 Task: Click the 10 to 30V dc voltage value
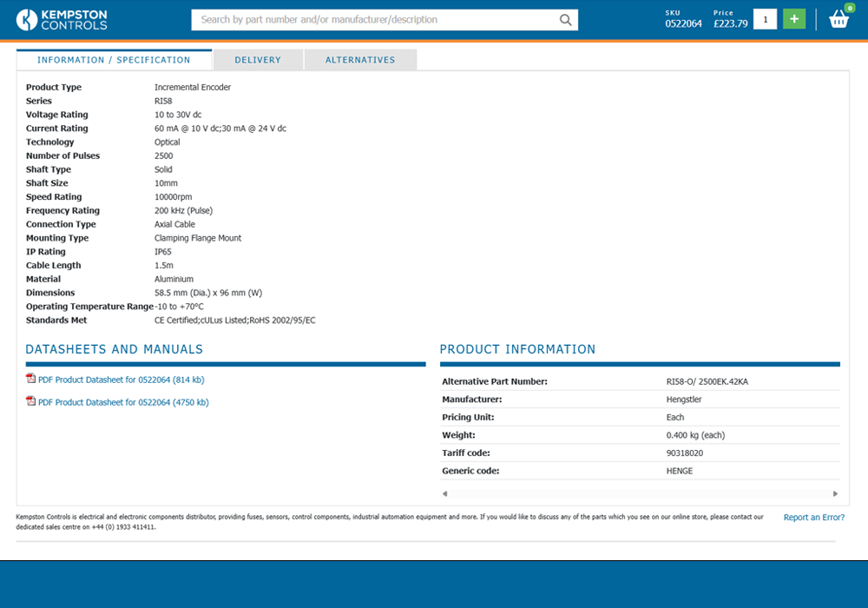click(178, 115)
